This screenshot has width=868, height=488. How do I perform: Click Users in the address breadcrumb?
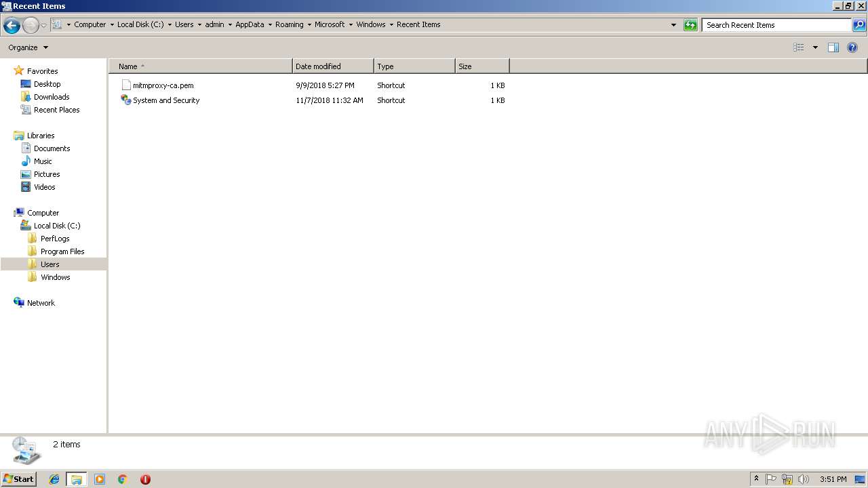[x=184, y=24]
